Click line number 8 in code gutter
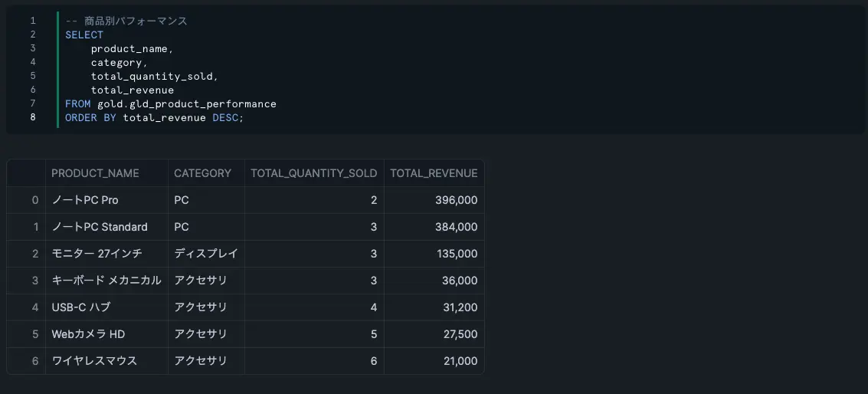This screenshot has width=868, height=394. pos(33,117)
